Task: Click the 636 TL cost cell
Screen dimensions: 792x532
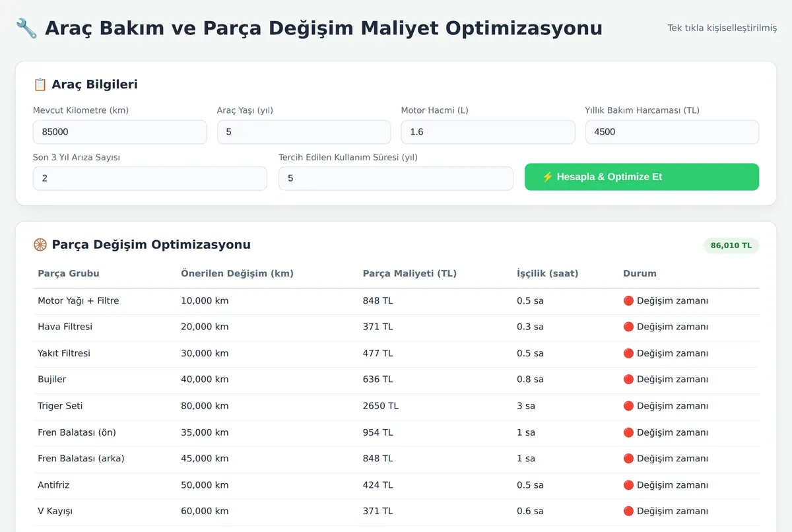Action: point(378,380)
